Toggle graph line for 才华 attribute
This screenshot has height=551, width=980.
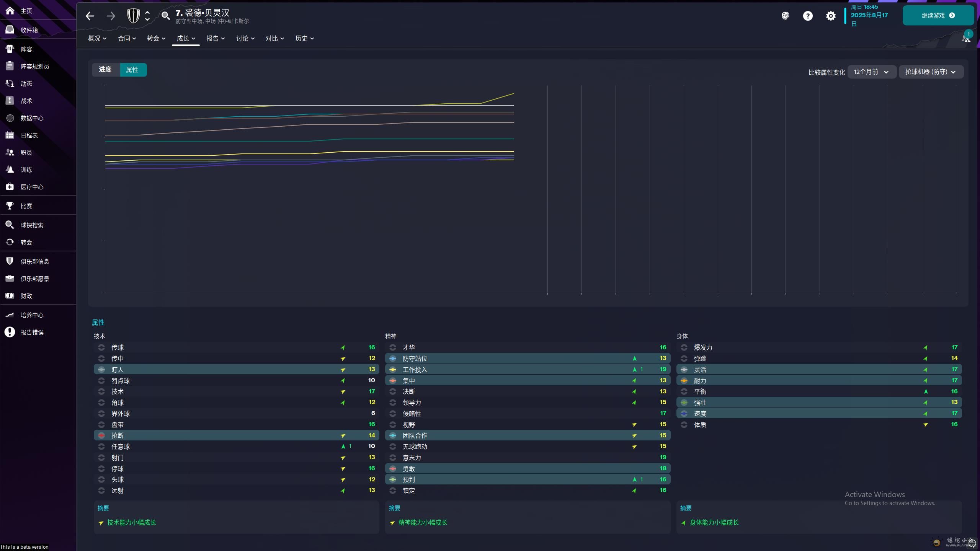tap(393, 347)
